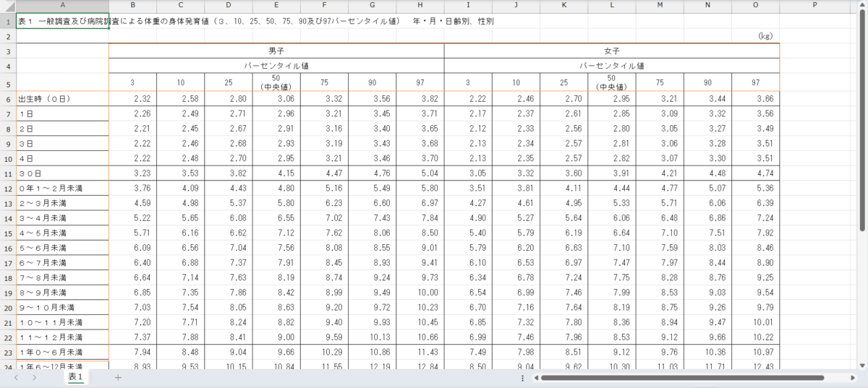Select title cell A1 containing 表１
The width and height of the screenshot is (868, 388).
click(x=62, y=21)
